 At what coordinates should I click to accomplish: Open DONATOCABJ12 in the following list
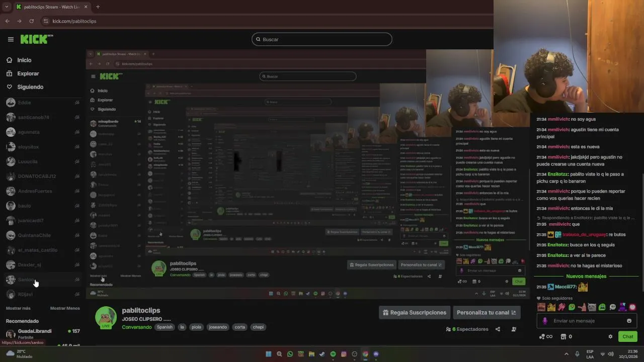pyautogui.click(x=43, y=176)
